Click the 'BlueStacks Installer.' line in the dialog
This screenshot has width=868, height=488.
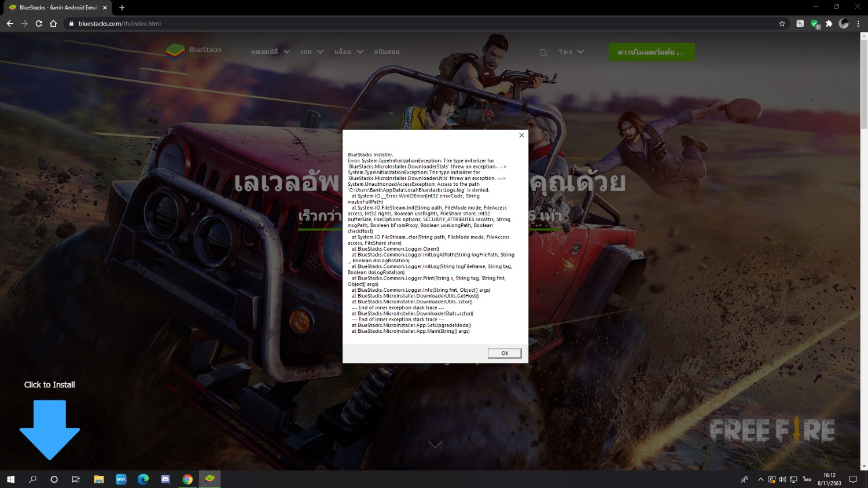(370, 155)
